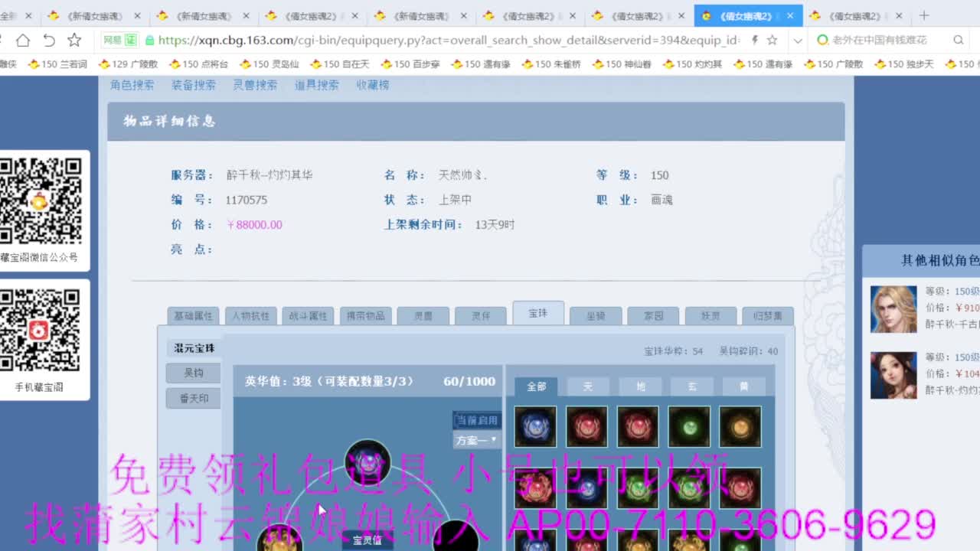Switch to the 基础属性 tab
The width and height of the screenshot is (980, 551).
click(x=193, y=315)
